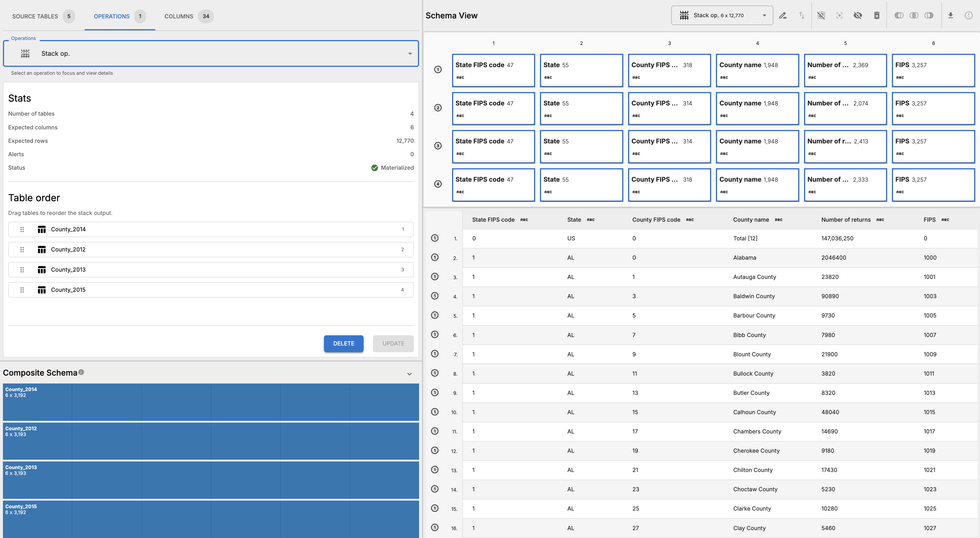This screenshot has height=538, width=980.
Task: Click the County_2013 block in Composite Schema
Action: click(x=211, y=480)
